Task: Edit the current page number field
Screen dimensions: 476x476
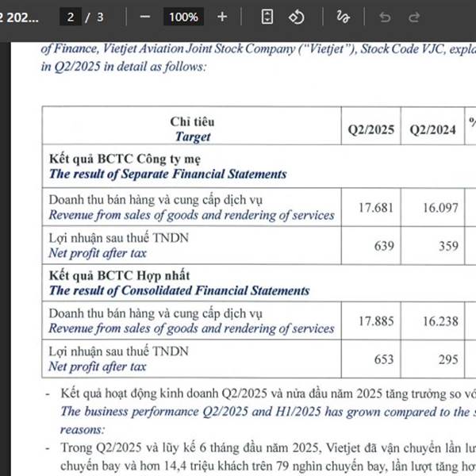Action: pyautogui.click(x=71, y=17)
